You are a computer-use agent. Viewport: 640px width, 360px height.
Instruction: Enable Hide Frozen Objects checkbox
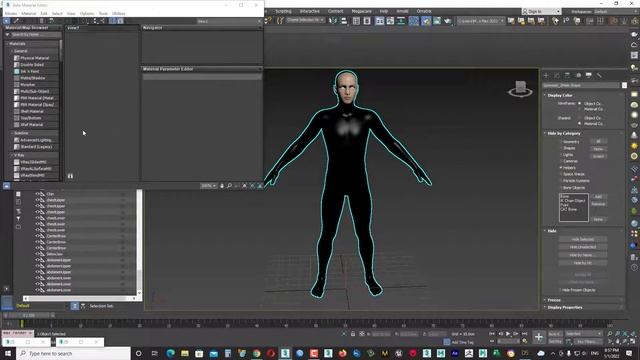(x=560, y=290)
